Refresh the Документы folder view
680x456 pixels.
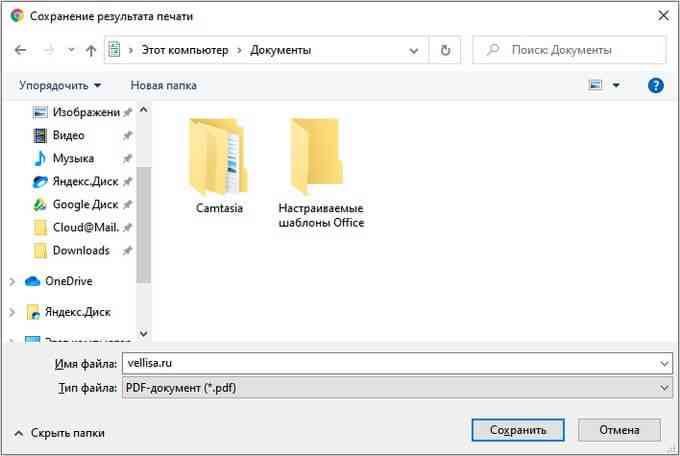445,50
